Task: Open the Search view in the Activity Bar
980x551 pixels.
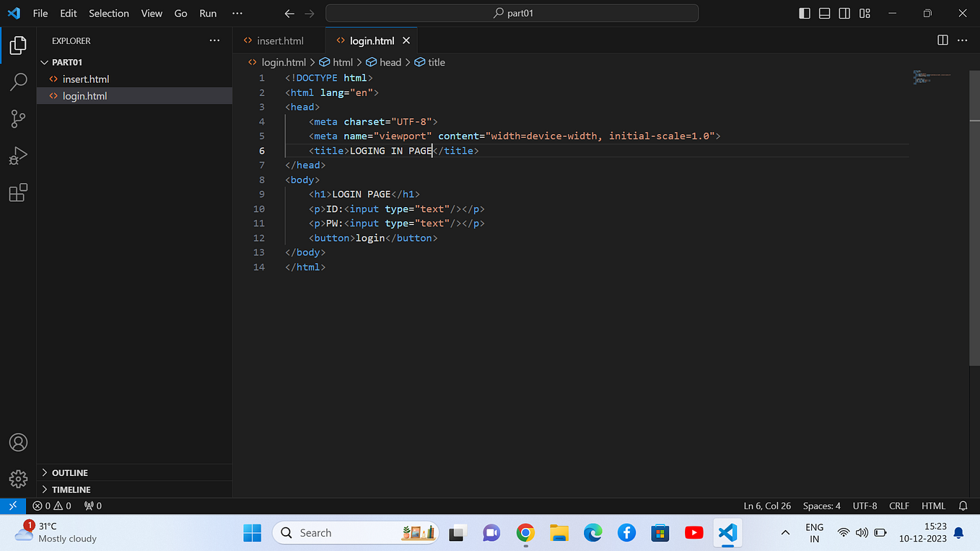Action: pos(18,82)
